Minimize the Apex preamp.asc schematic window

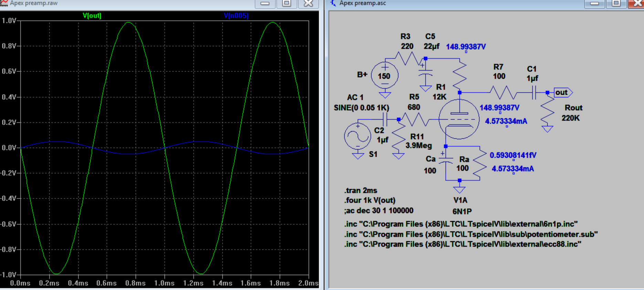coord(594,3)
